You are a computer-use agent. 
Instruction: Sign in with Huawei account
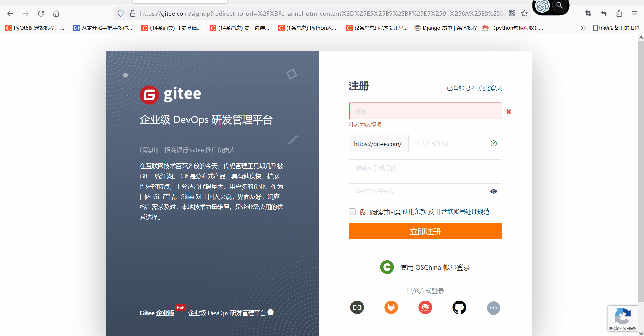425,307
